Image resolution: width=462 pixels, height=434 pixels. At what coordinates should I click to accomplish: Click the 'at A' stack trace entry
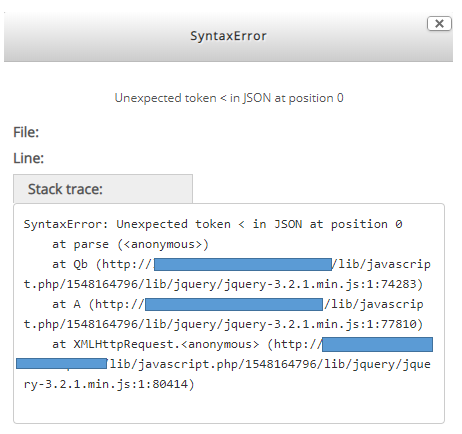coord(66,304)
